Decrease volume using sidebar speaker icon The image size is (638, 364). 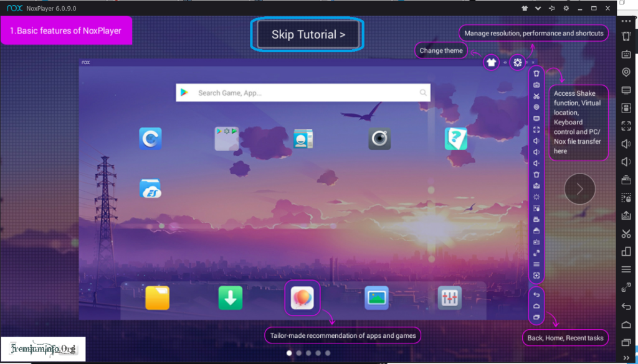[626, 162]
